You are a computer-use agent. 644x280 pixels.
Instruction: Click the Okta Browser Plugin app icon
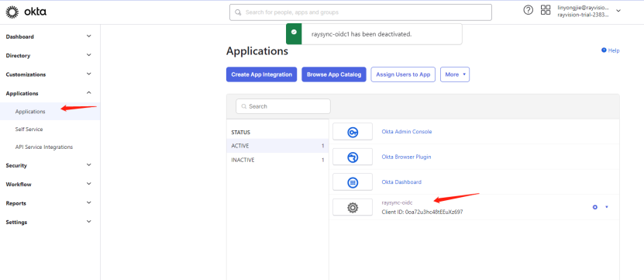353,157
